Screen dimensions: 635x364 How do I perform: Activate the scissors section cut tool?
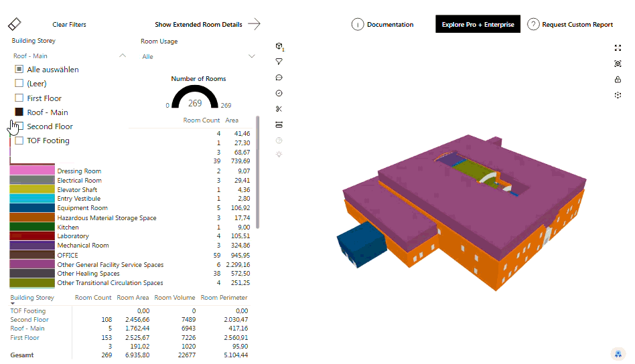[279, 109]
